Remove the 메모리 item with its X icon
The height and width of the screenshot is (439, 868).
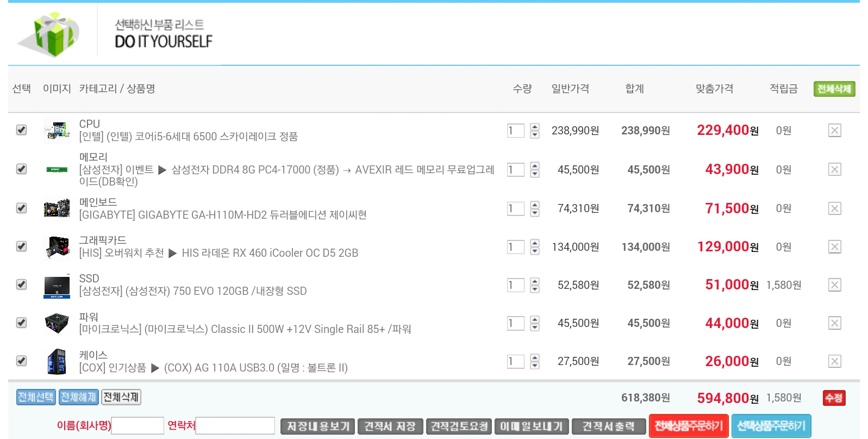tap(834, 170)
